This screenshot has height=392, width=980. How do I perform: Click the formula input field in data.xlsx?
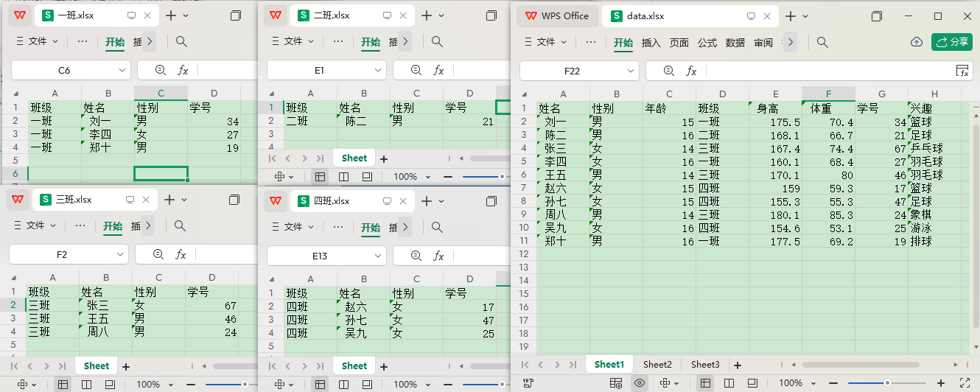829,71
